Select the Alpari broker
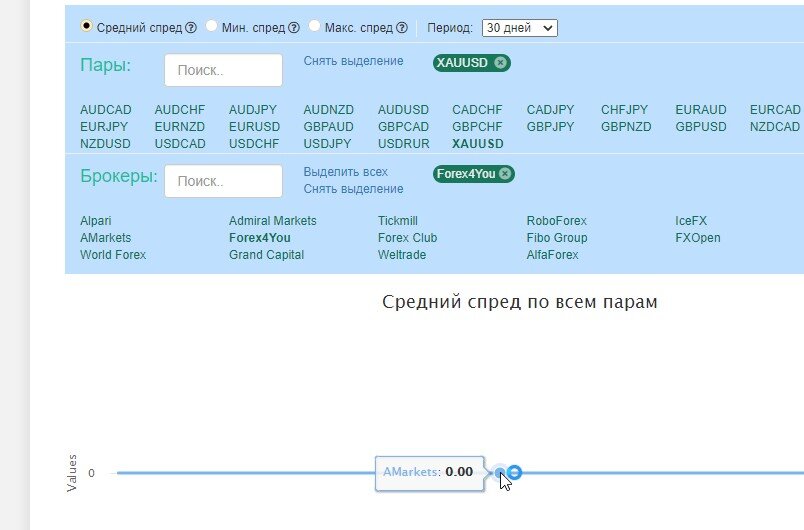 point(95,221)
